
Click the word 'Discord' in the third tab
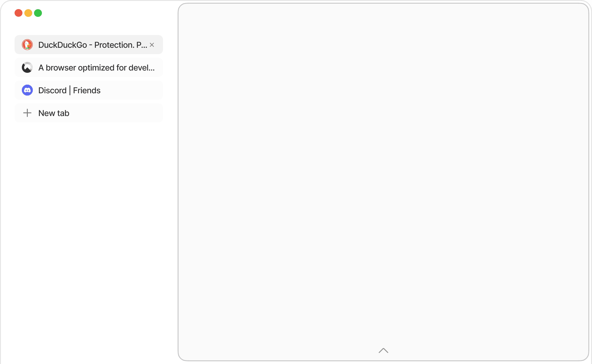point(52,91)
